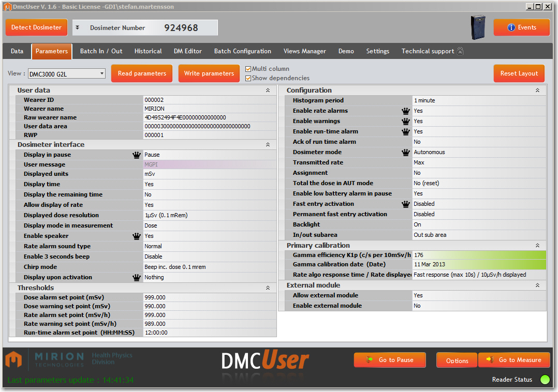Screen dimensions: 558x392
Task: Click the Go to Measure button
Action: click(514, 360)
